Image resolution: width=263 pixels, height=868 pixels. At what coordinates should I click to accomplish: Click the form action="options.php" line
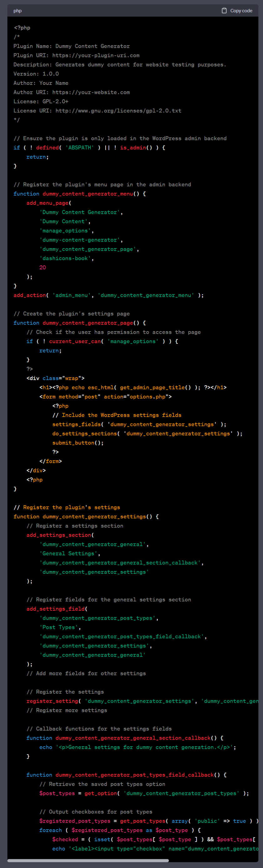[106, 397]
